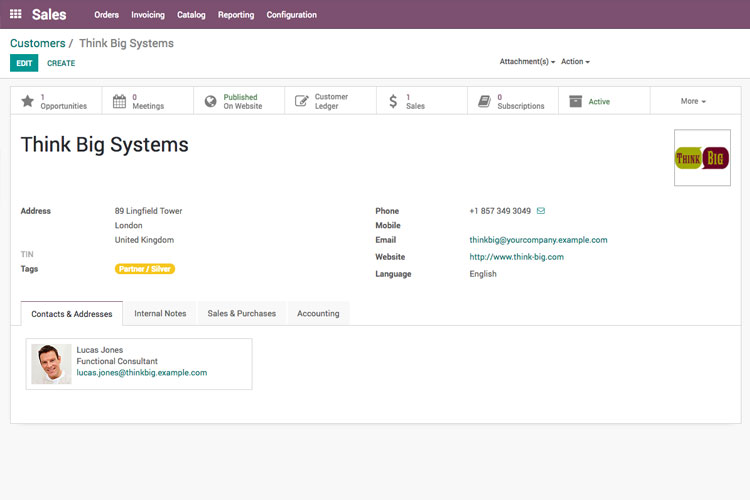Click the Partner / Silver tag

144,269
